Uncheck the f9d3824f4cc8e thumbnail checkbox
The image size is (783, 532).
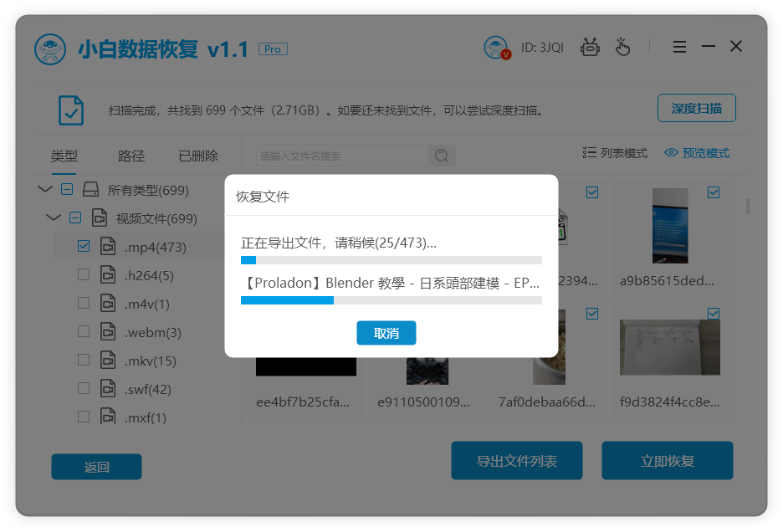pyautogui.click(x=714, y=313)
